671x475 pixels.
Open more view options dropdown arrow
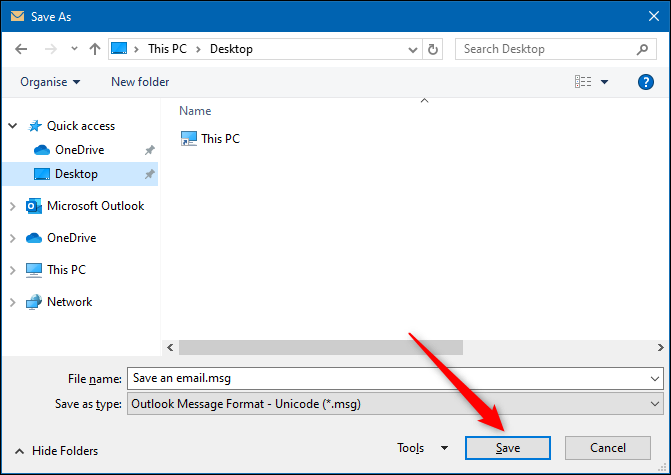[x=604, y=82]
